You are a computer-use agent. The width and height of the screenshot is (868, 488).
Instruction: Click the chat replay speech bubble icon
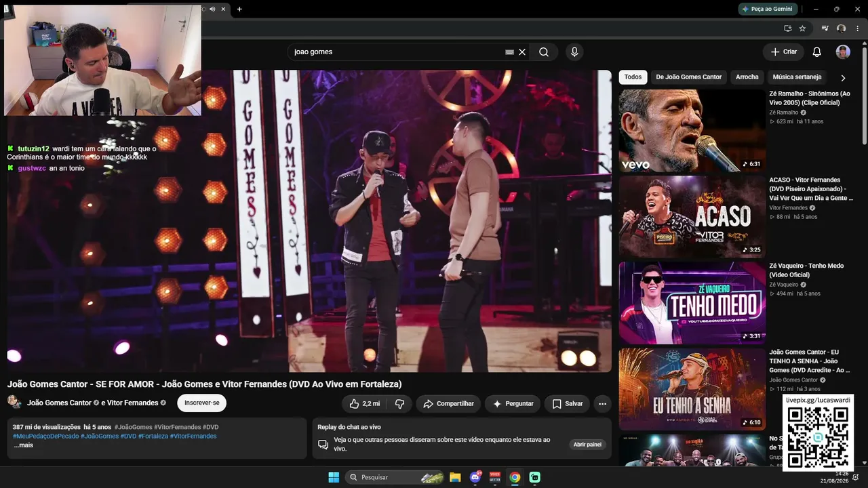pyautogui.click(x=323, y=445)
